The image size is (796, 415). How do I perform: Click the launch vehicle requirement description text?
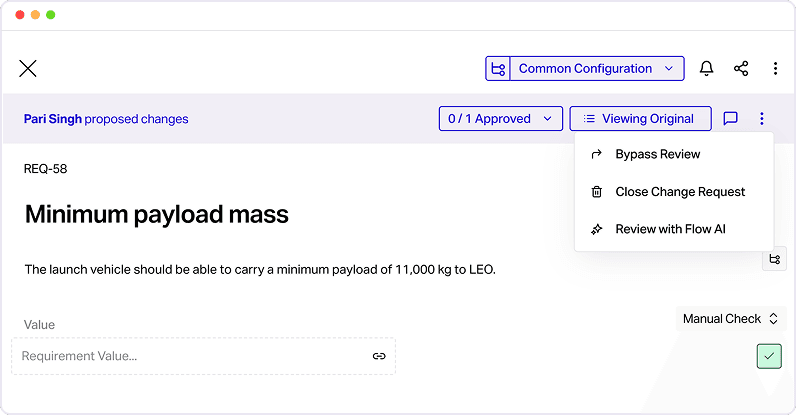(260, 270)
